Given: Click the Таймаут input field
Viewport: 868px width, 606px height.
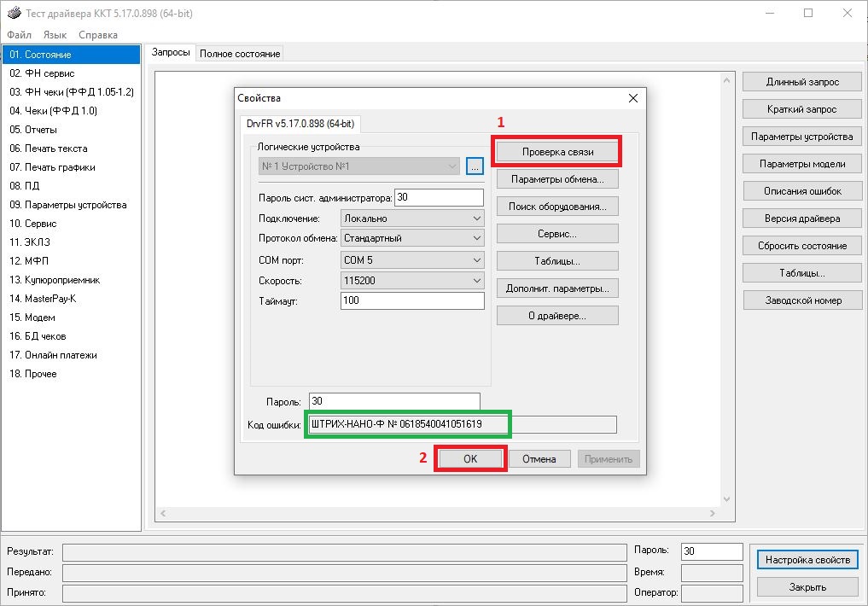Looking at the screenshot, I should (x=411, y=300).
